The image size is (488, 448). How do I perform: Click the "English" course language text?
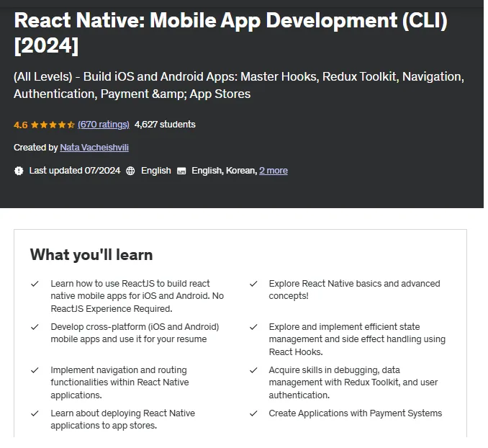point(156,171)
